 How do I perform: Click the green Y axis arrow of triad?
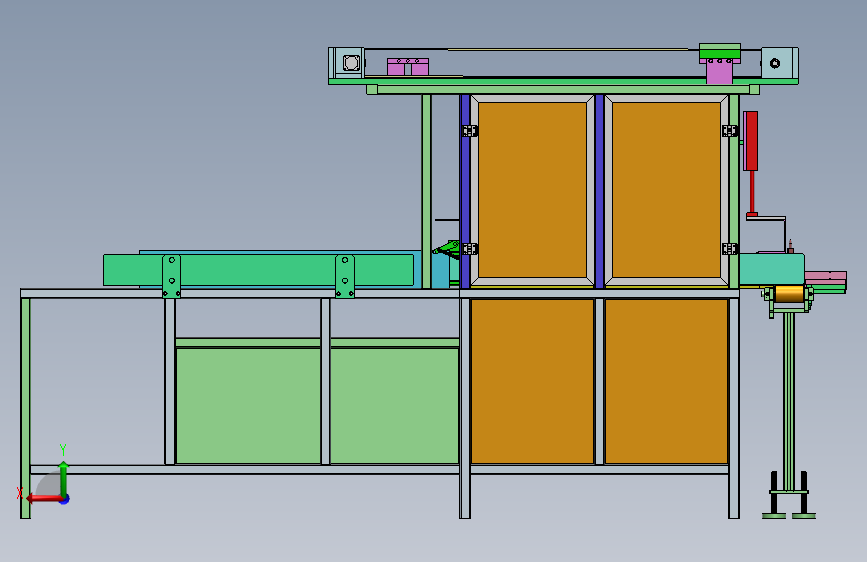point(64,478)
